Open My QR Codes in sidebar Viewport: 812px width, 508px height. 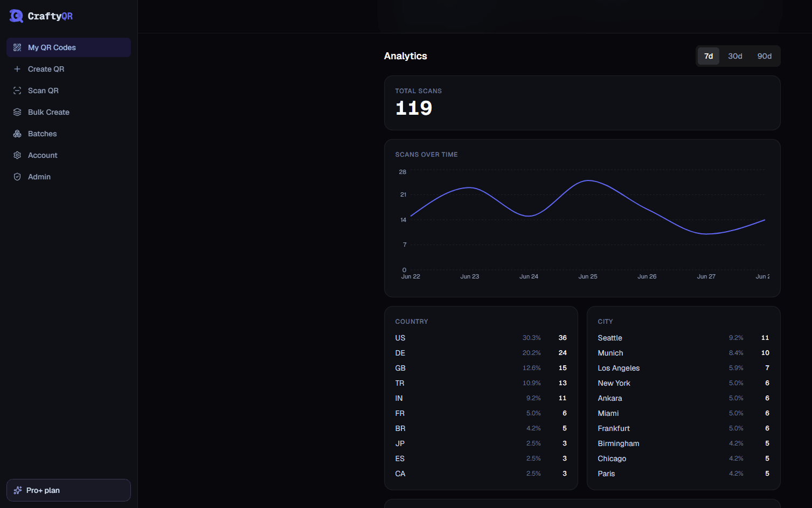(68, 47)
